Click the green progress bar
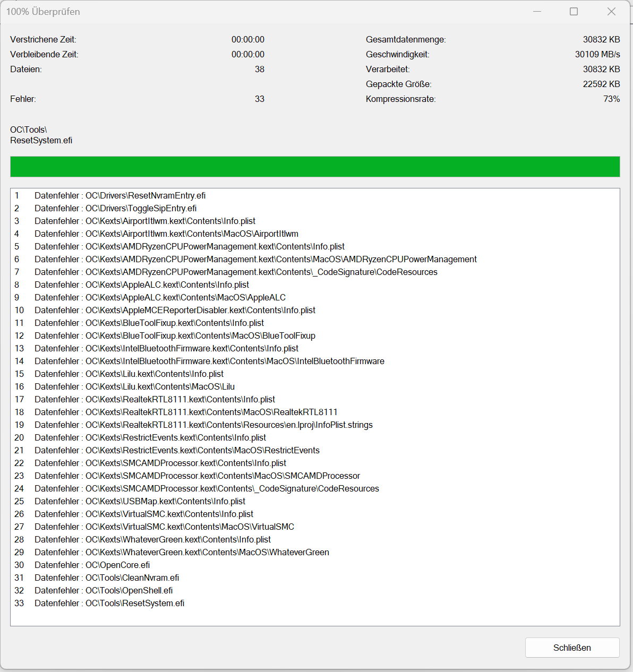Screen dimensions: 633x672 click(x=315, y=167)
